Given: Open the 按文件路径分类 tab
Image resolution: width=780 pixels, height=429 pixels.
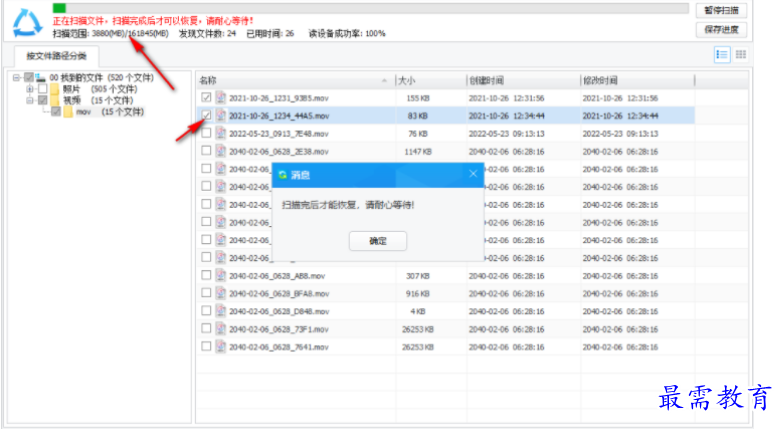Looking at the screenshot, I should tap(57, 56).
